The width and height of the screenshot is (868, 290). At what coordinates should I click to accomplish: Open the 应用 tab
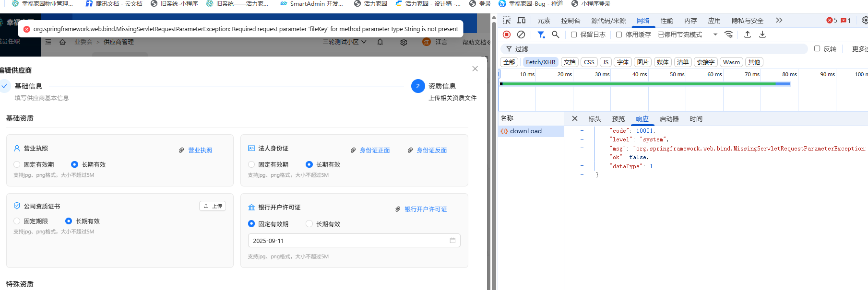coord(714,21)
